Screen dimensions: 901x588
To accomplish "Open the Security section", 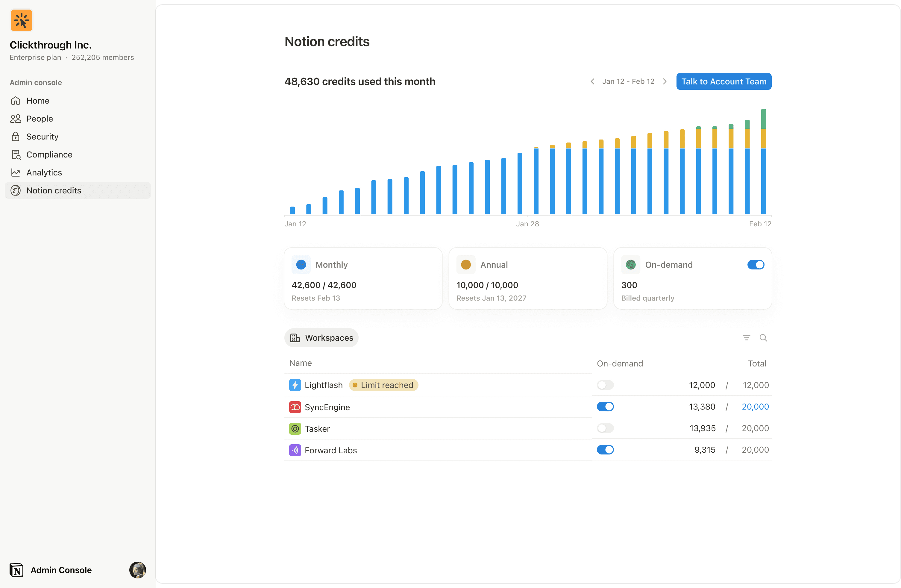I will tap(78, 137).
